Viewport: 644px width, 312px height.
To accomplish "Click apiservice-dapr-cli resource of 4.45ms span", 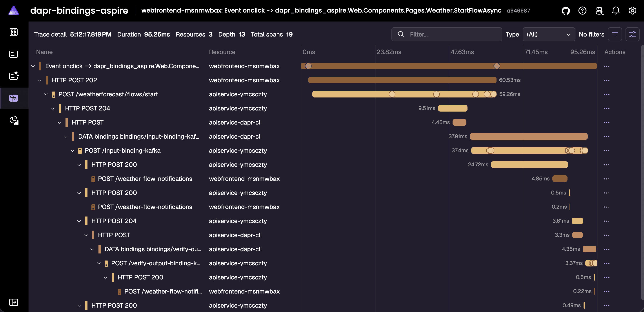I will pos(235,123).
